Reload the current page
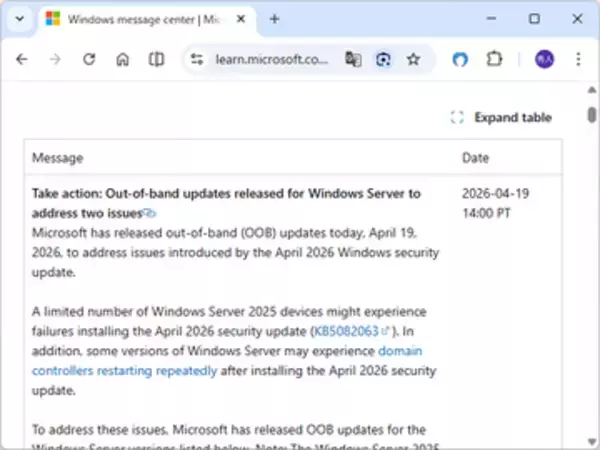600x450 pixels. (89, 59)
